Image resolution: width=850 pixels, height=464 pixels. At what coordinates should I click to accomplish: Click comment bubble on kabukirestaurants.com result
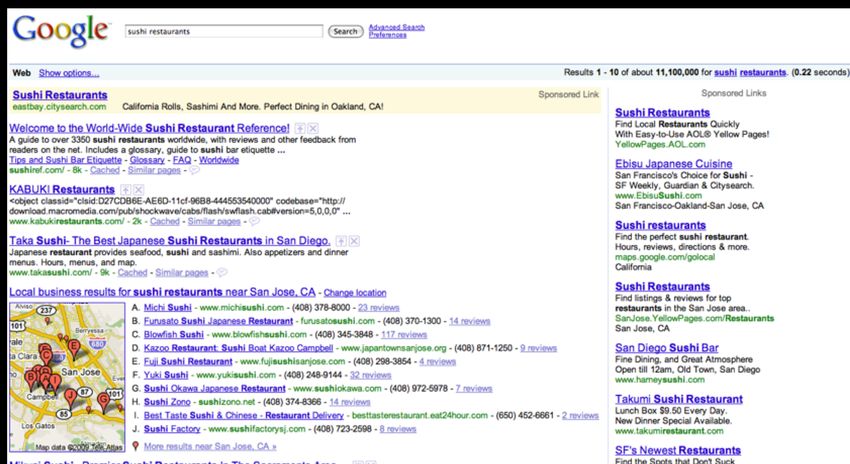pos(254,221)
